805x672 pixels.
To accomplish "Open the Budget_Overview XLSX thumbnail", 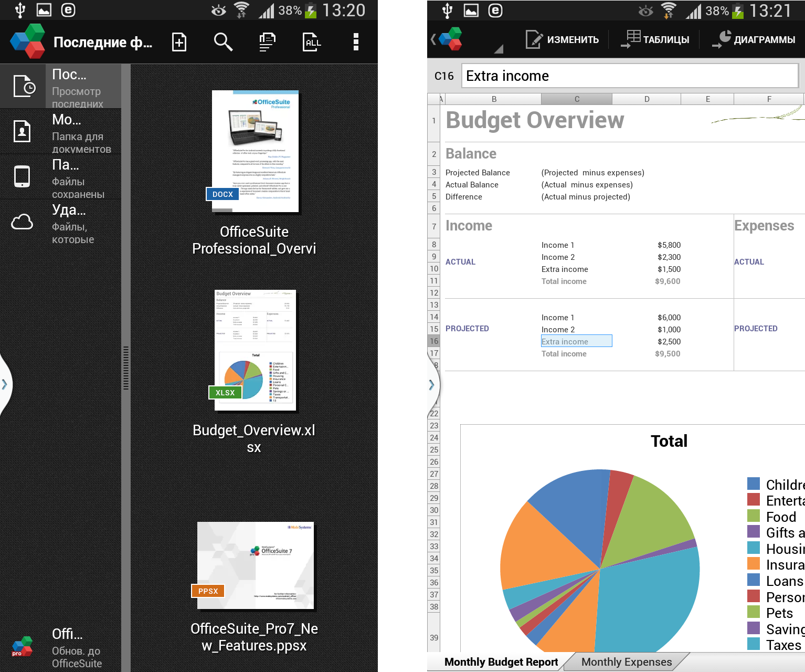I will click(254, 350).
